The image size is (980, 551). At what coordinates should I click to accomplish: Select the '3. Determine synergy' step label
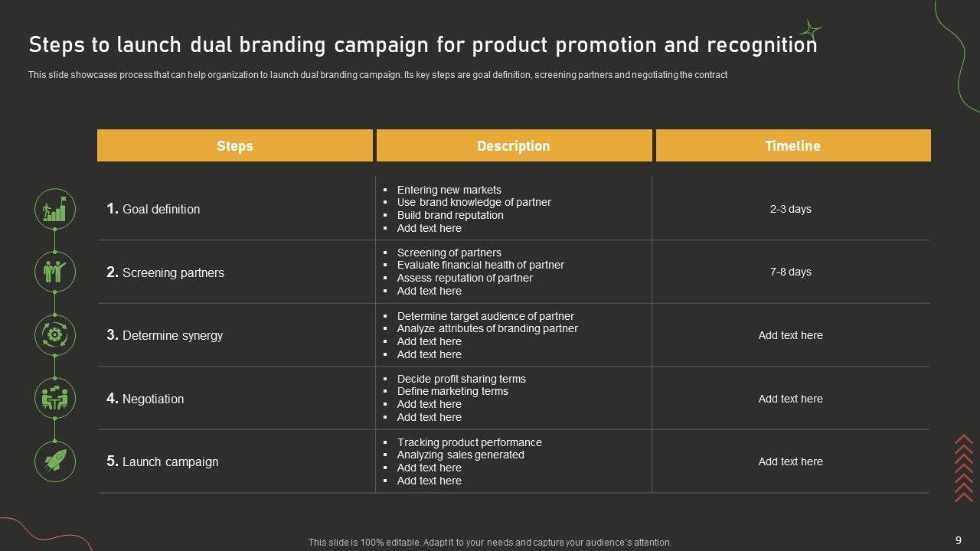[165, 335]
